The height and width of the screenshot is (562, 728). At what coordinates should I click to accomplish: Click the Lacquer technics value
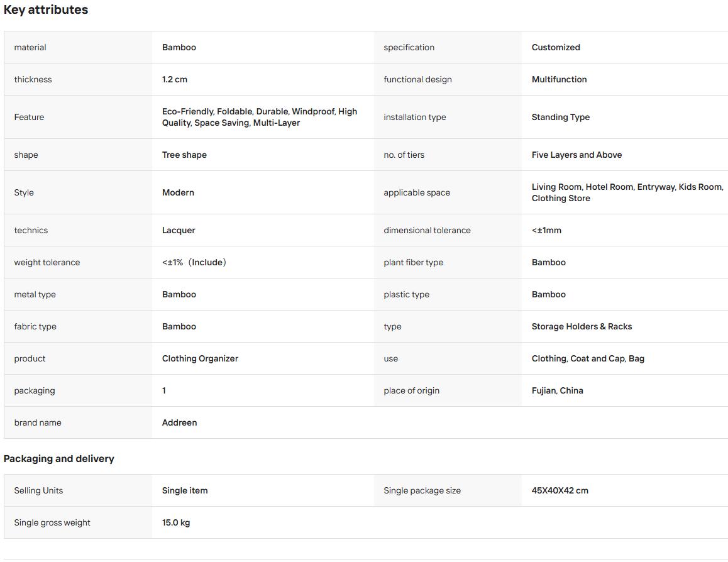179,231
